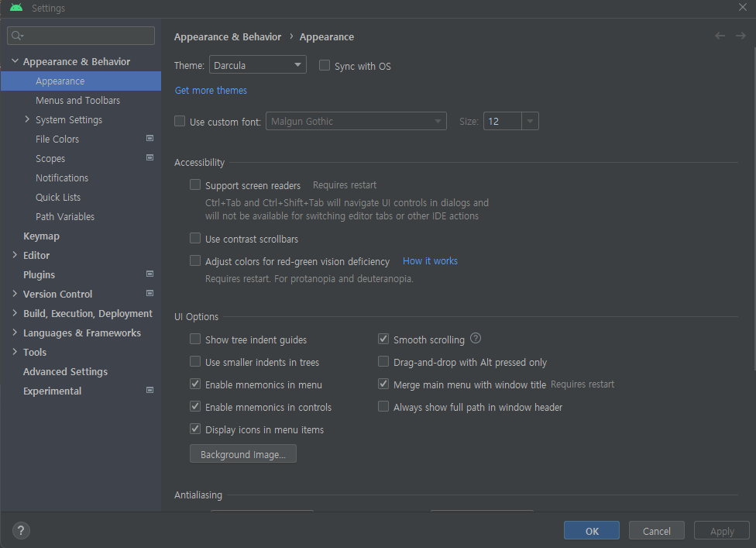Toggle Use contrast scrollbars checkbox
The image size is (756, 548).
pos(195,239)
